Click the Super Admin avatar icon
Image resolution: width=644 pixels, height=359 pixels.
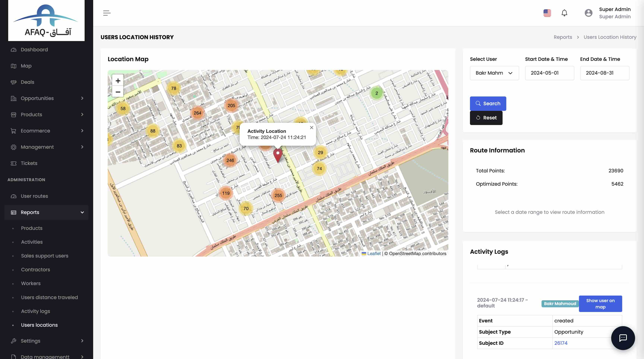588,13
